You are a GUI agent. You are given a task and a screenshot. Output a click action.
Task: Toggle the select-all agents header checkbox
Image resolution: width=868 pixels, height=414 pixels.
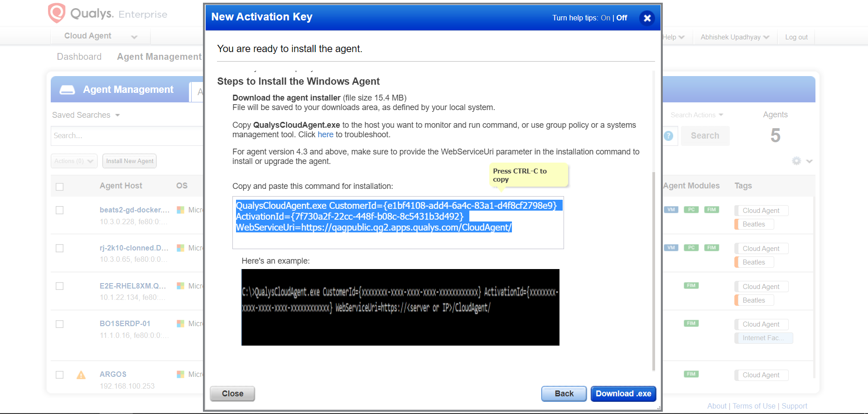59,187
